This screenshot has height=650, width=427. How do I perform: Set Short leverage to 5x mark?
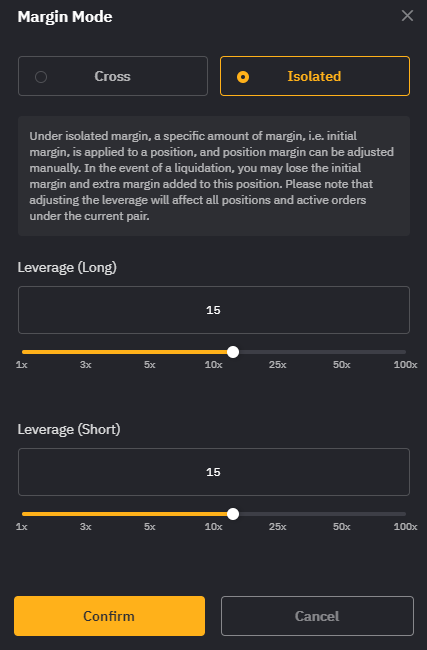tap(150, 526)
